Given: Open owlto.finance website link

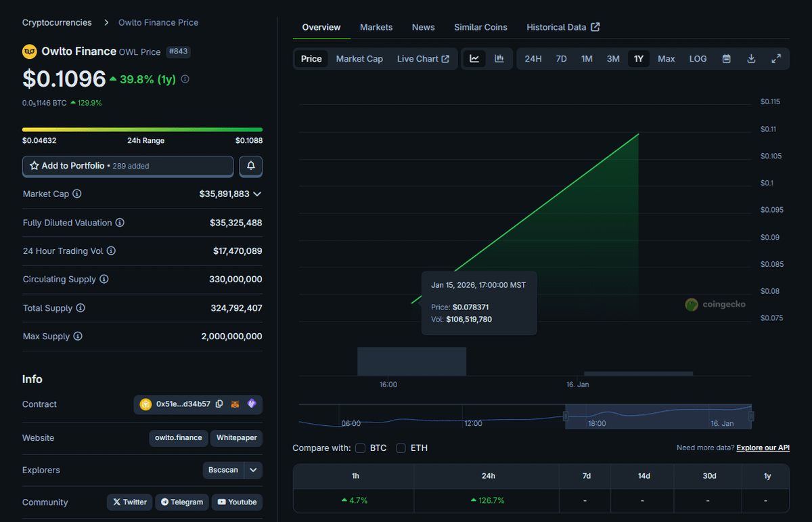Looking at the screenshot, I should click(179, 437).
